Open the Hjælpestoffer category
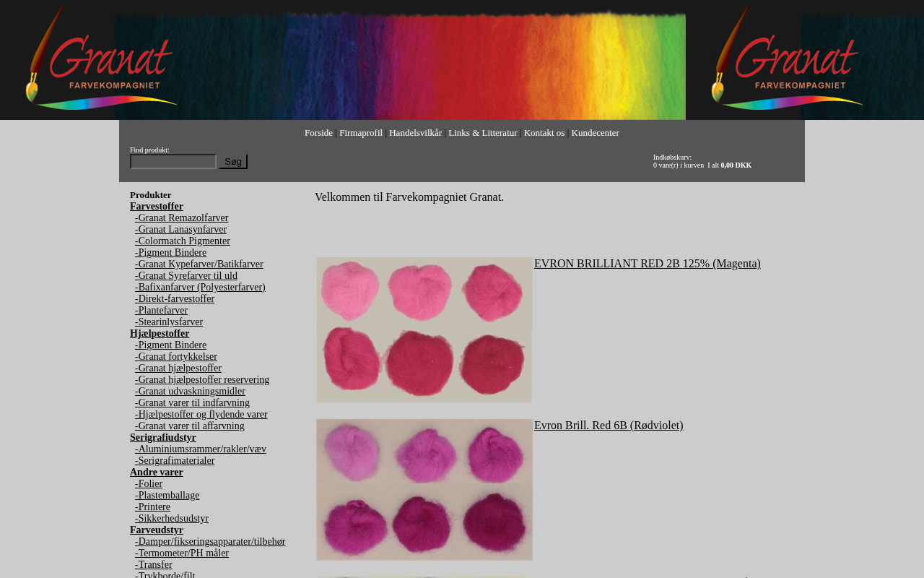 tap(160, 334)
